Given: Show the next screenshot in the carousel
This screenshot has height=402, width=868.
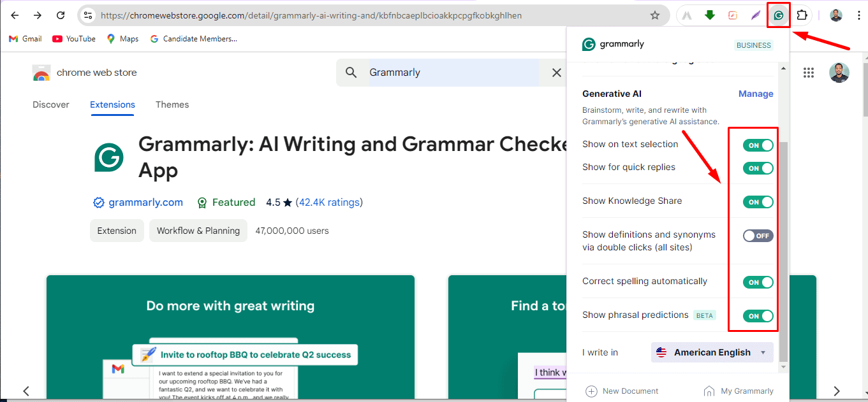Looking at the screenshot, I should [x=837, y=391].
